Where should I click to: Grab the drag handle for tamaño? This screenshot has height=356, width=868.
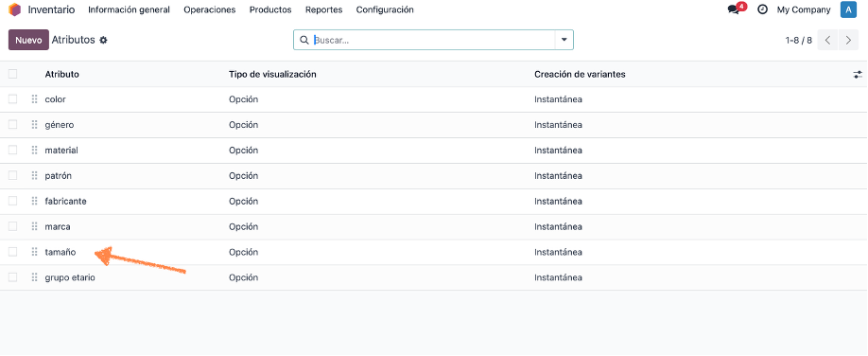(x=34, y=252)
